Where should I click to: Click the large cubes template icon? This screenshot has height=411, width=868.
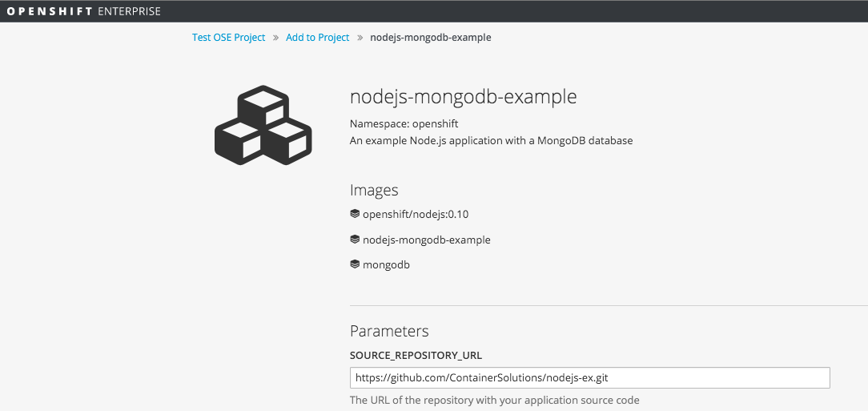tap(262, 126)
